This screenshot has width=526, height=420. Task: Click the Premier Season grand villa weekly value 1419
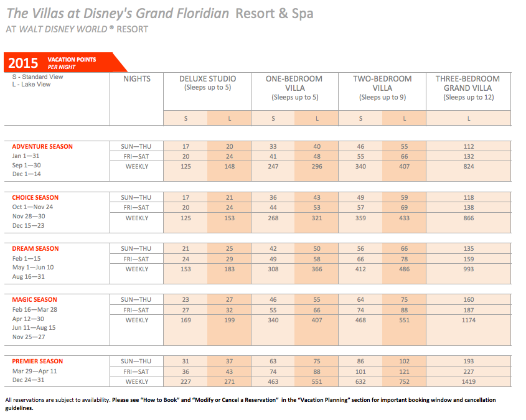(469, 382)
